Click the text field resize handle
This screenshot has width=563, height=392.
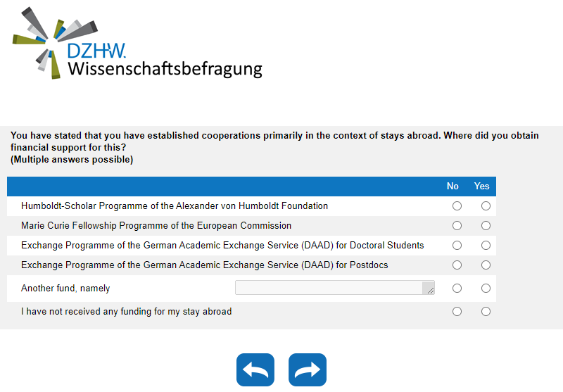[x=430, y=289]
